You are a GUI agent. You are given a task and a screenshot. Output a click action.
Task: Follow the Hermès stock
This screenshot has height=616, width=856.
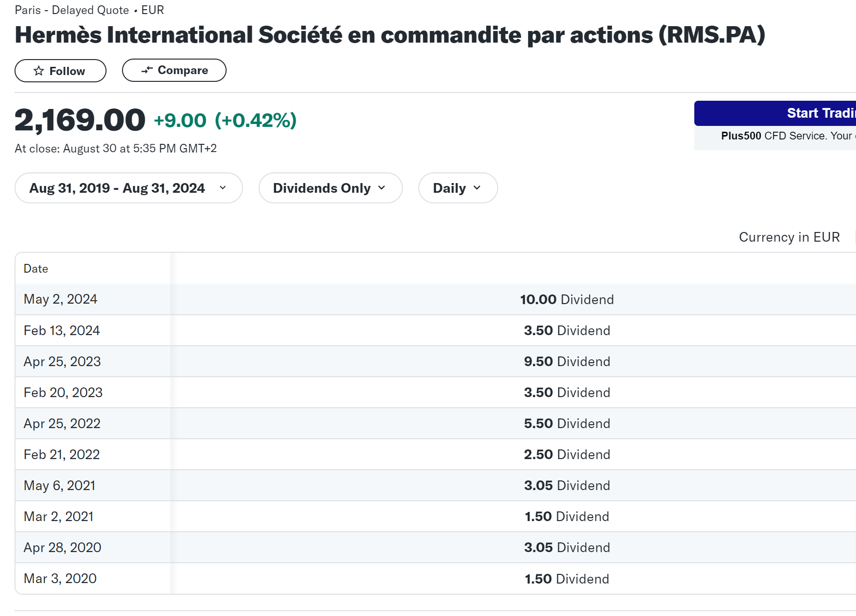(61, 71)
